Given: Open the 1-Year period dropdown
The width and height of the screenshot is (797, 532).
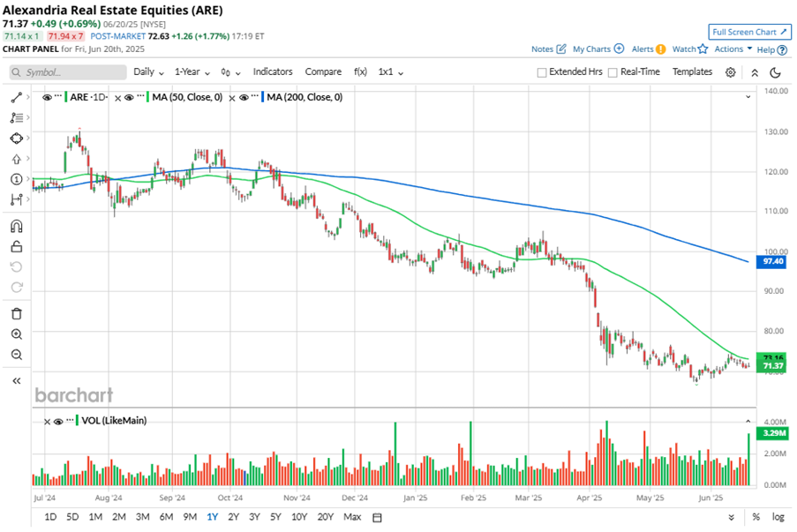Looking at the screenshot, I should (x=192, y=72).
